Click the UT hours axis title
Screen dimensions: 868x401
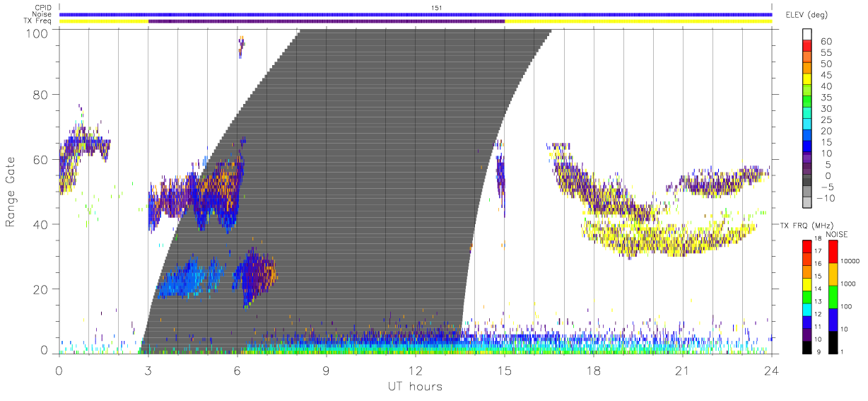pos(414,386)
